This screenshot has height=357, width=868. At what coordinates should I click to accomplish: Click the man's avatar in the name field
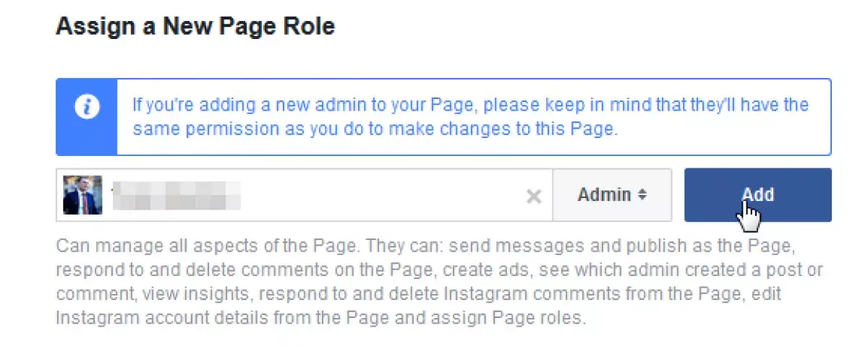(82, 195)
